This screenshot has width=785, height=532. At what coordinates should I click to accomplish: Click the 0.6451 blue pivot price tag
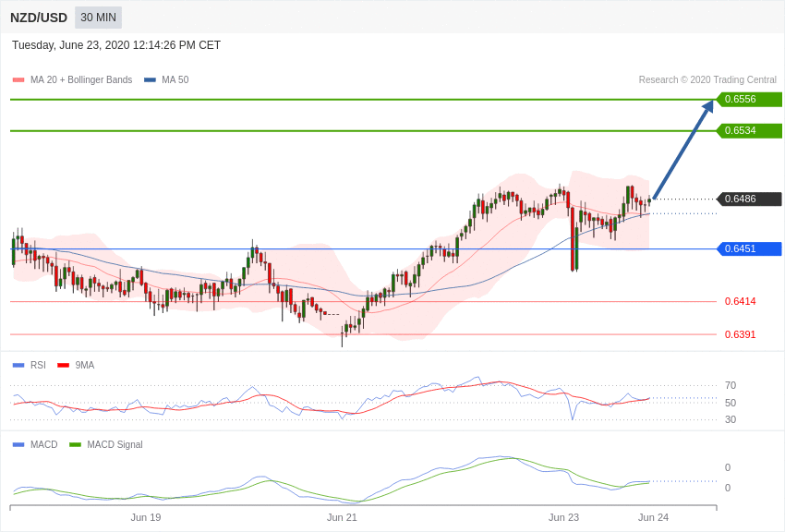pyautogui.click(x=749, y=249)
